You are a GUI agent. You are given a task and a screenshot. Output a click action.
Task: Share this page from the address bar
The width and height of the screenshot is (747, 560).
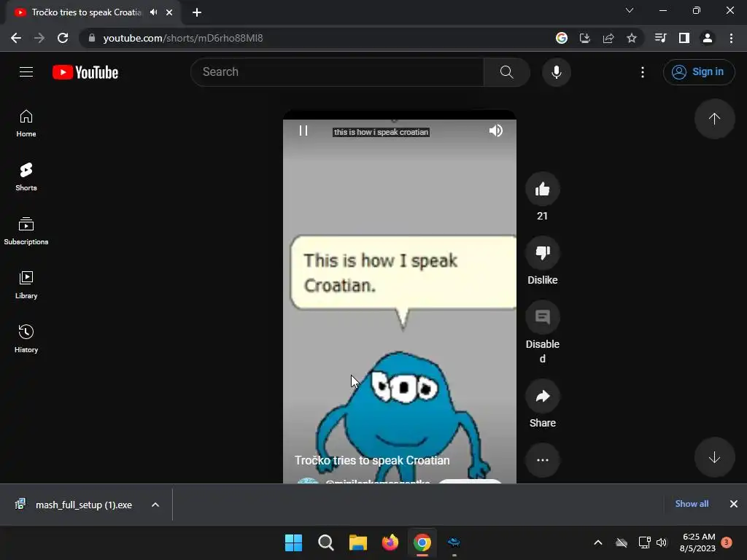[608, 38]
